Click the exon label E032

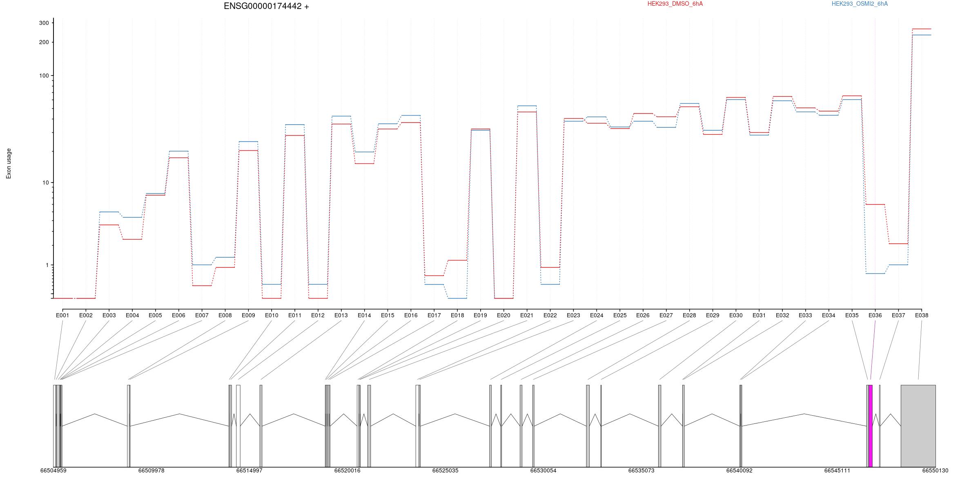click(782, 315)
